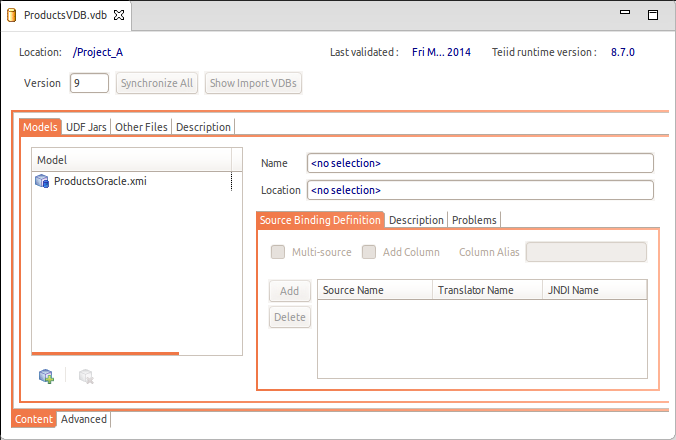The width and height of the screenshot is (676, 440).
Task: Switch to the UDF Jars tab
Action: click(86, 127)
